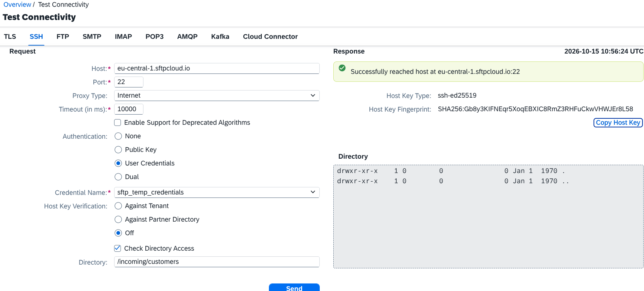Switch to the Kafka tab
This screenshot has height=291, width=644.
pos(220,37)
